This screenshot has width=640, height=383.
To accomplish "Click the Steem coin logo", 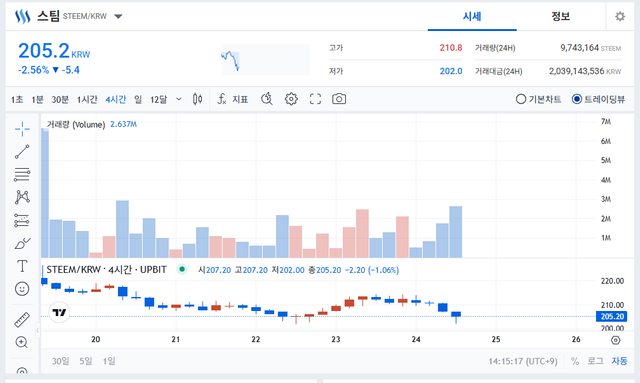I will click(22, 16).
